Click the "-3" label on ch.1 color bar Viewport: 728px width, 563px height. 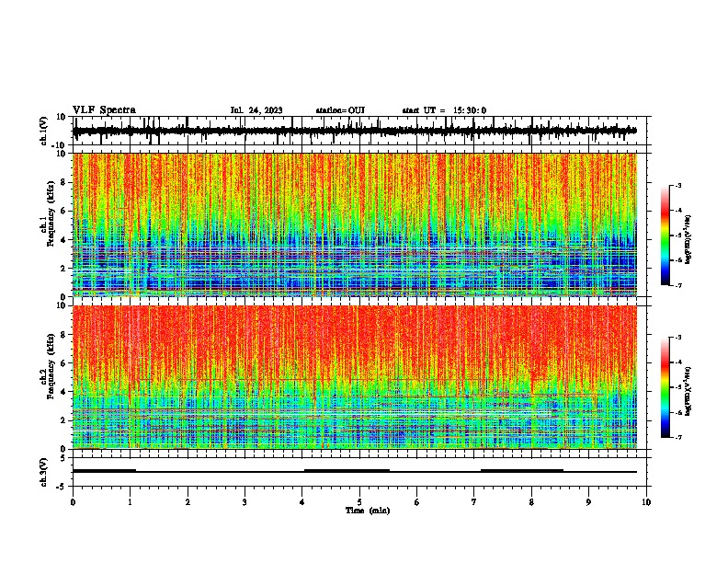(x=677, y=186)
